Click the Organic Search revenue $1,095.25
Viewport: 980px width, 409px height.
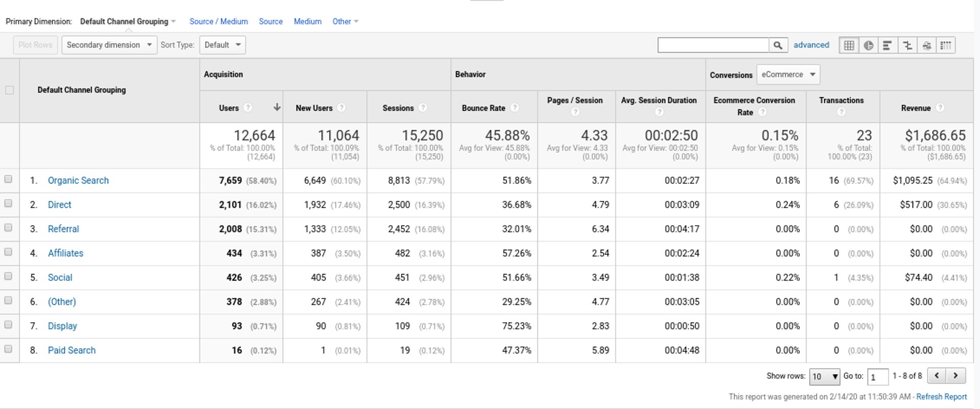pyautogui.click(x=913, y=181)
